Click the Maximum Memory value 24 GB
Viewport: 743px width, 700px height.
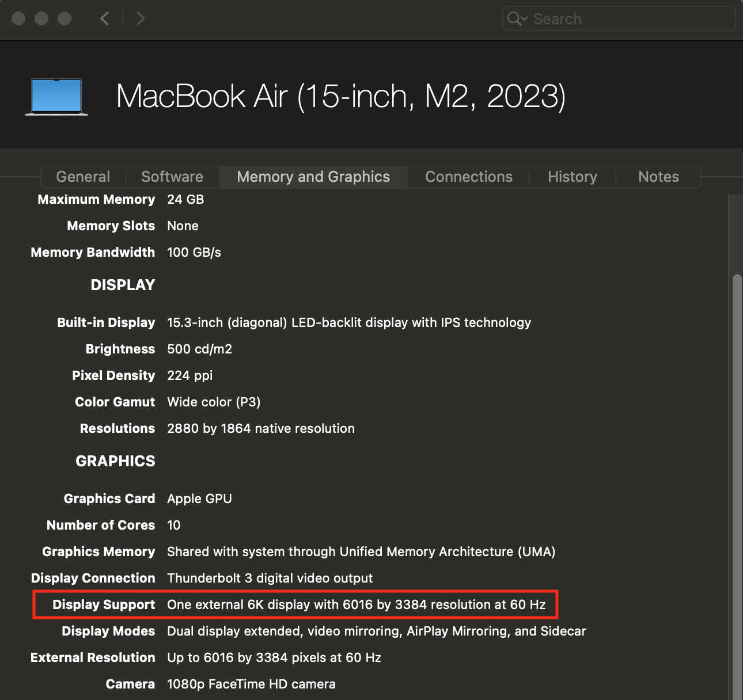pos(185,199)
